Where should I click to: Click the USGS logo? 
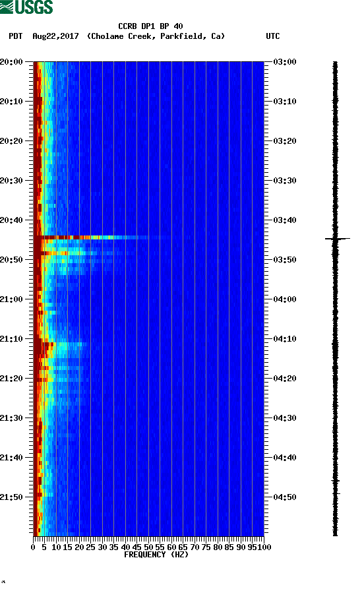point(26,7)
